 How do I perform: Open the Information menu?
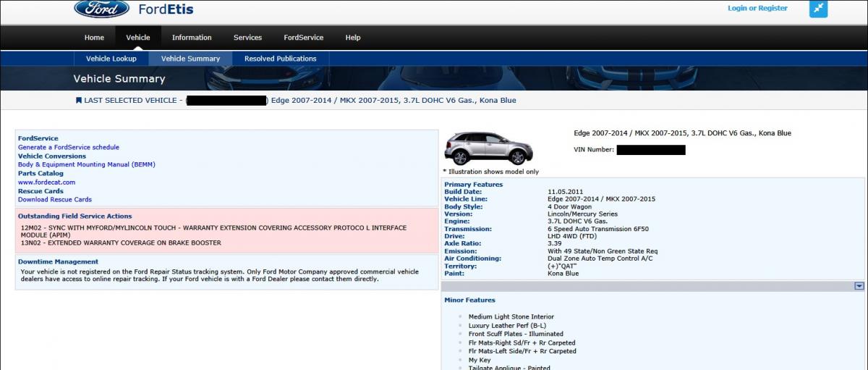[192, 38]
